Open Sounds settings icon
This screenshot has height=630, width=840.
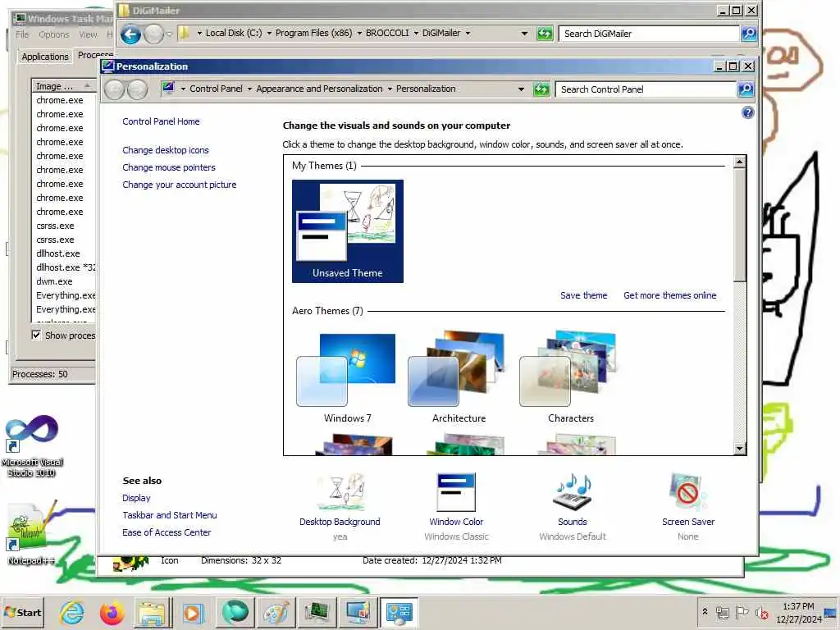pos(572,492)
